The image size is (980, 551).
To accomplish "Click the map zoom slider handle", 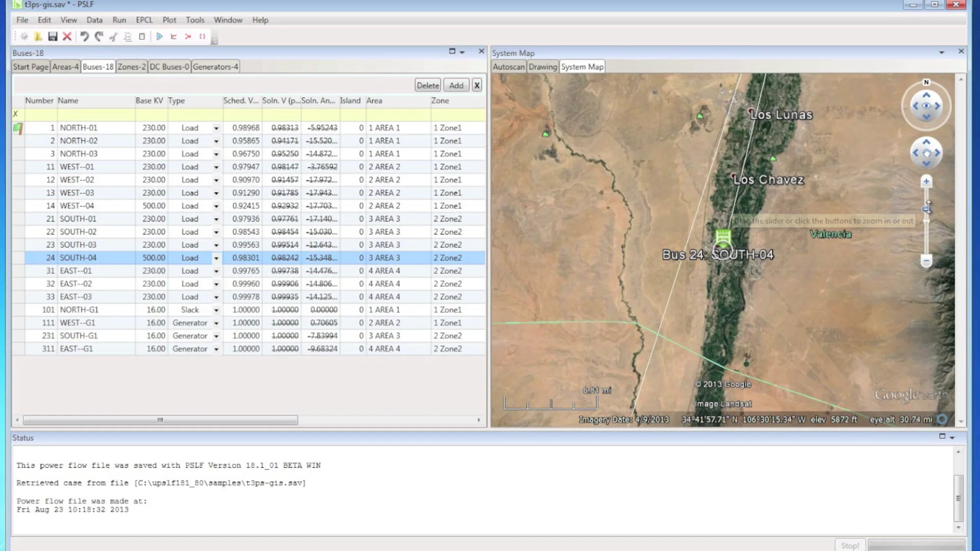I will (926, 209).
